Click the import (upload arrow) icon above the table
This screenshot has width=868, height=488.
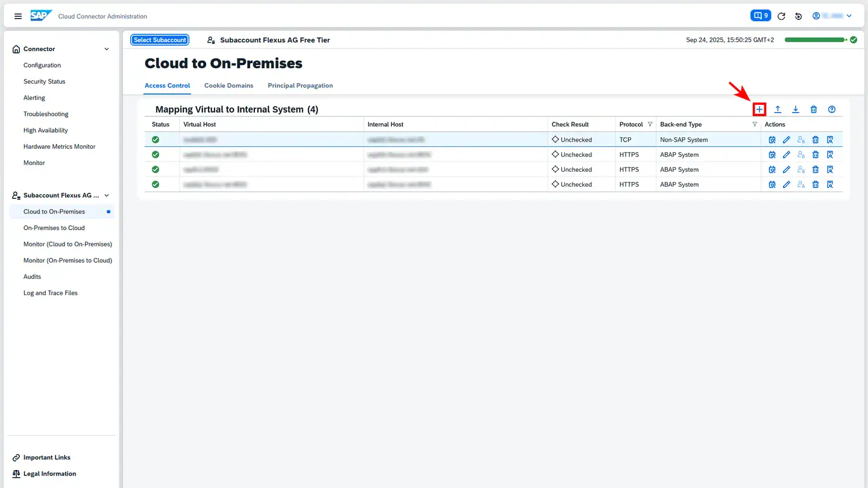pyautogui.click(x=778, y=109)
